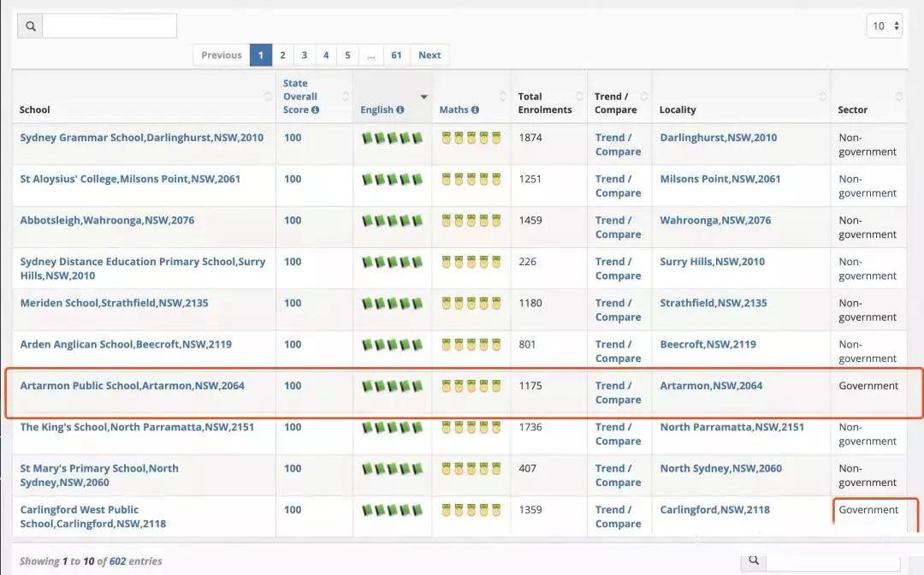Sort by State Overall Score arrows

click(346, 97)
